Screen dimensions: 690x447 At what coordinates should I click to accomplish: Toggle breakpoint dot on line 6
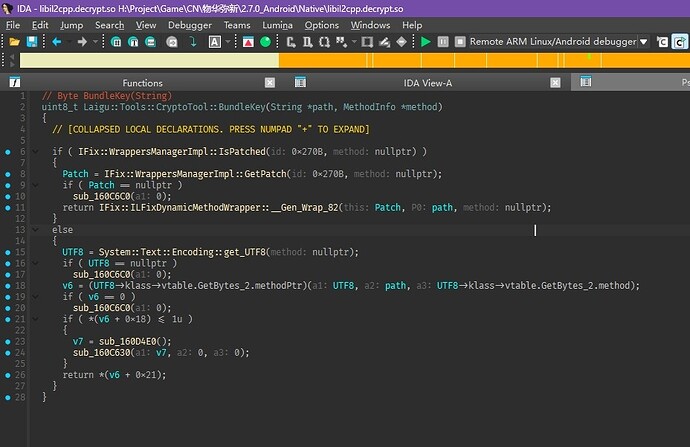[7, 152]
